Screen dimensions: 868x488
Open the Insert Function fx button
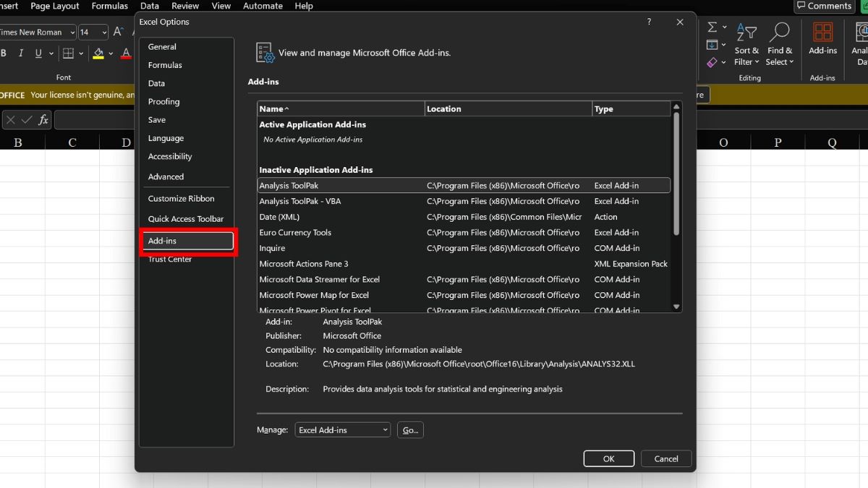43,120
